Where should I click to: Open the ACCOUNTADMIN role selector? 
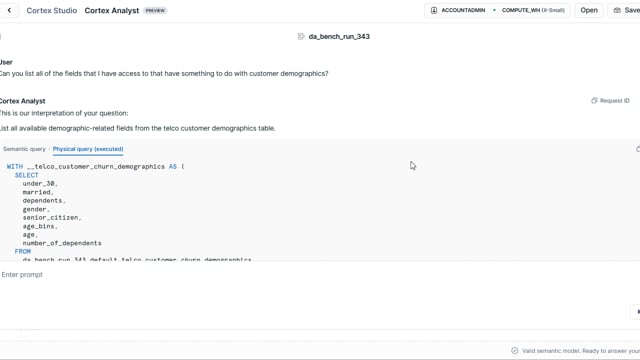pyautogui.click(x=459, y=10)
